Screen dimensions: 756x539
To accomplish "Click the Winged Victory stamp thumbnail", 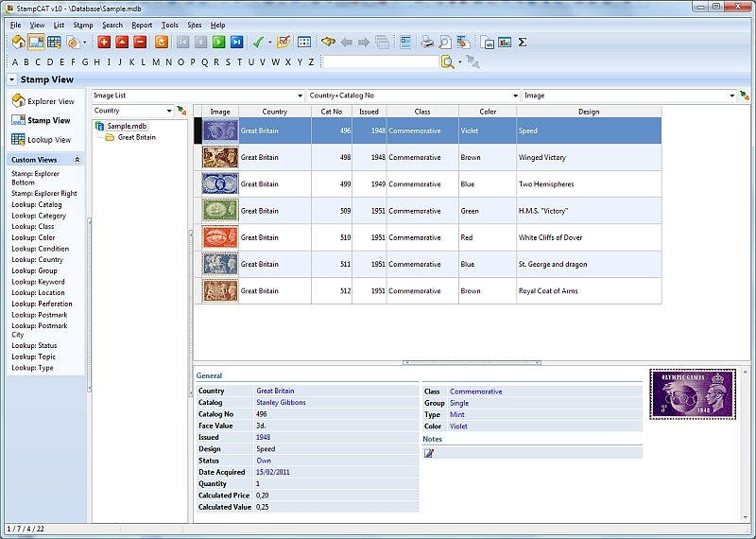I will point(220,157).
